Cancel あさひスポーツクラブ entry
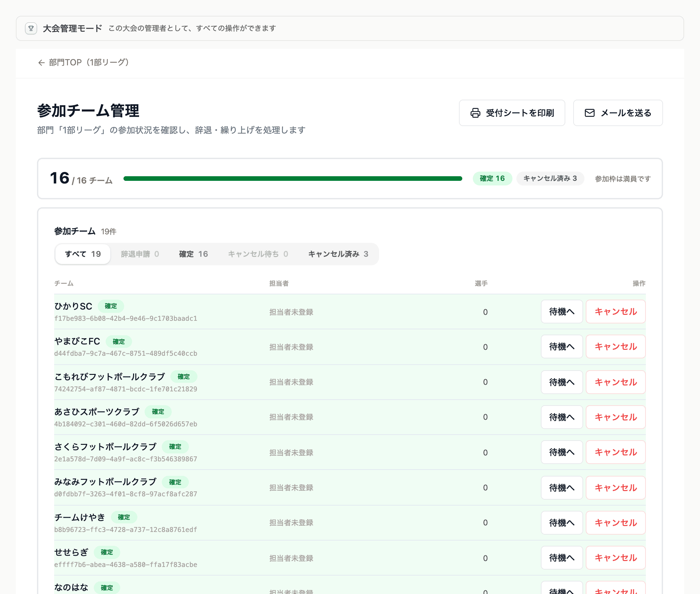This screenshot has height=594, width=700. [x=615, y=417]
